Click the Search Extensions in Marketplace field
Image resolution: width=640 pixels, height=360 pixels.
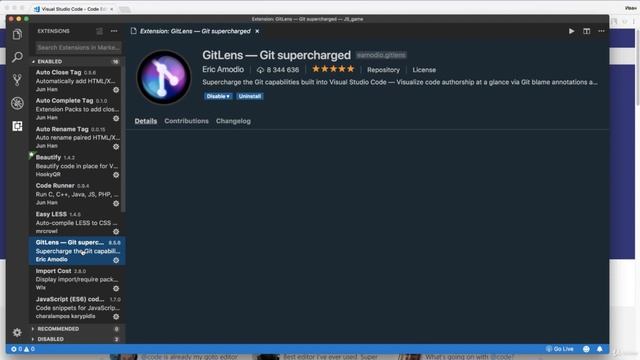(78, 47)
